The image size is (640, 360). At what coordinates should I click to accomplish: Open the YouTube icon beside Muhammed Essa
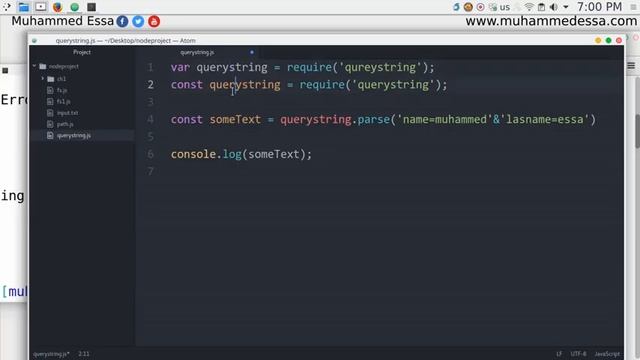point(154,21)
